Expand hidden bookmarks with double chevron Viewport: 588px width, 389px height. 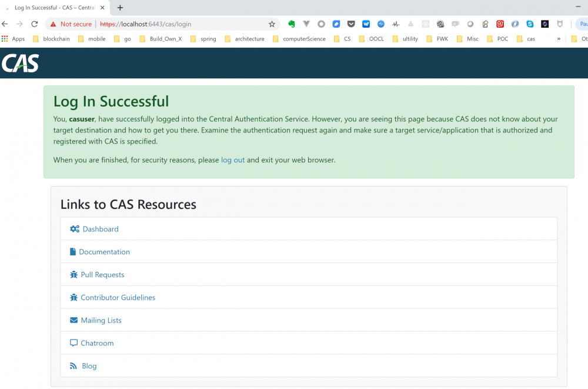click(x=559, y=39)
